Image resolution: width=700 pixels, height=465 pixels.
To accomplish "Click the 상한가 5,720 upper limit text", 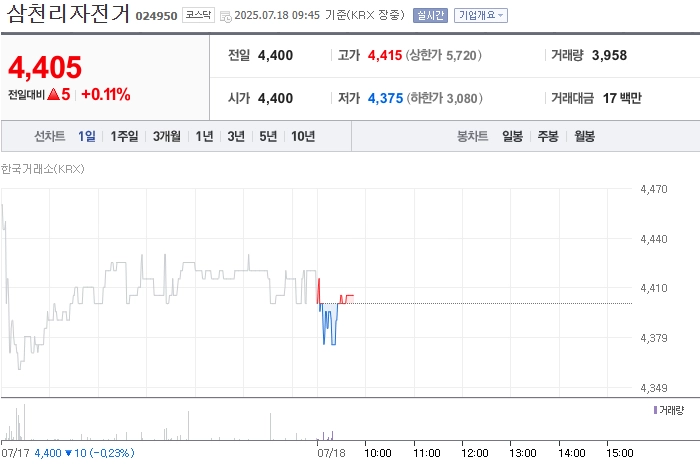I will pyautogui.click(x=443, y=55).
